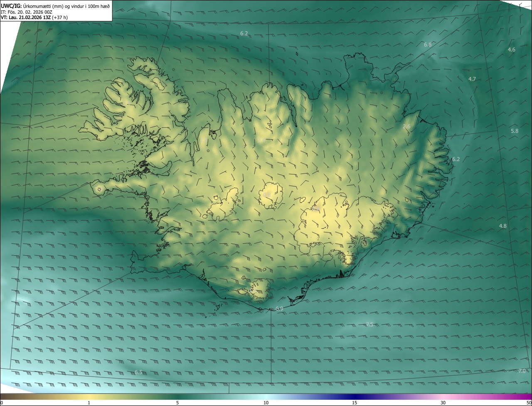
Task: Click the 15 tick on the color scale
Action: click(x=355, y=403)
